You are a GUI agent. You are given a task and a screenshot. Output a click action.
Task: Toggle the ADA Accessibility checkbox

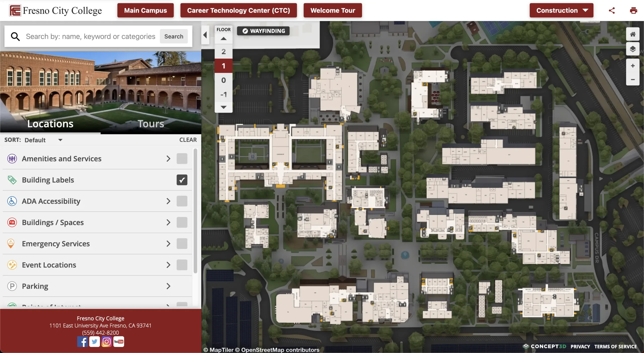182,201
